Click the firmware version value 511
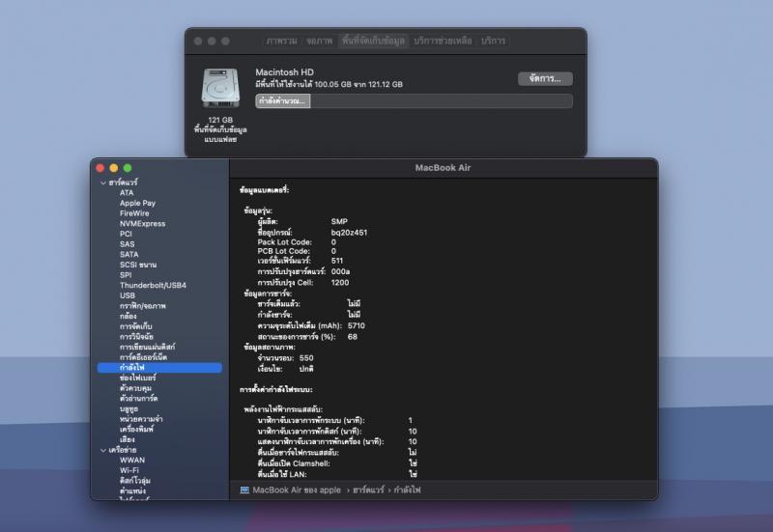Screen dimensions: 773x532 tap(336, 261)
